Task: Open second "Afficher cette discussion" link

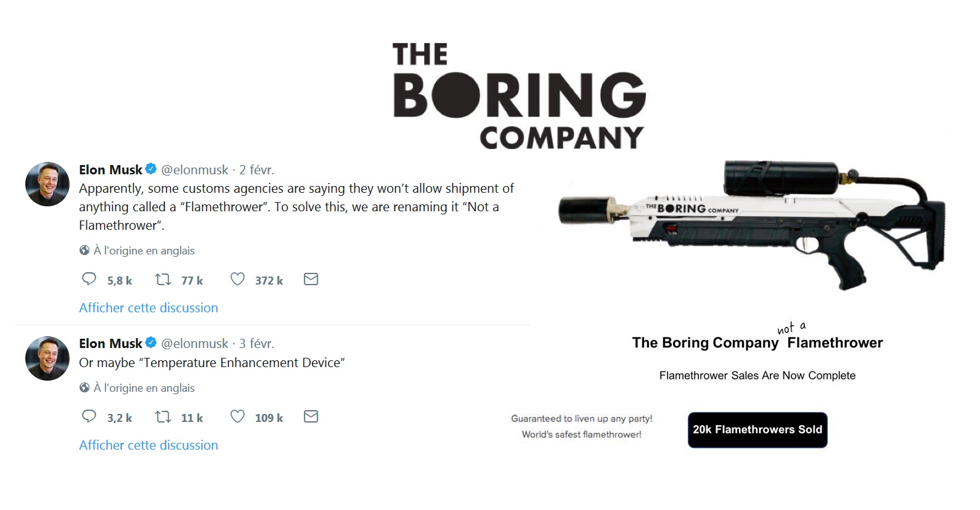Action: click(x=149, y=445)
